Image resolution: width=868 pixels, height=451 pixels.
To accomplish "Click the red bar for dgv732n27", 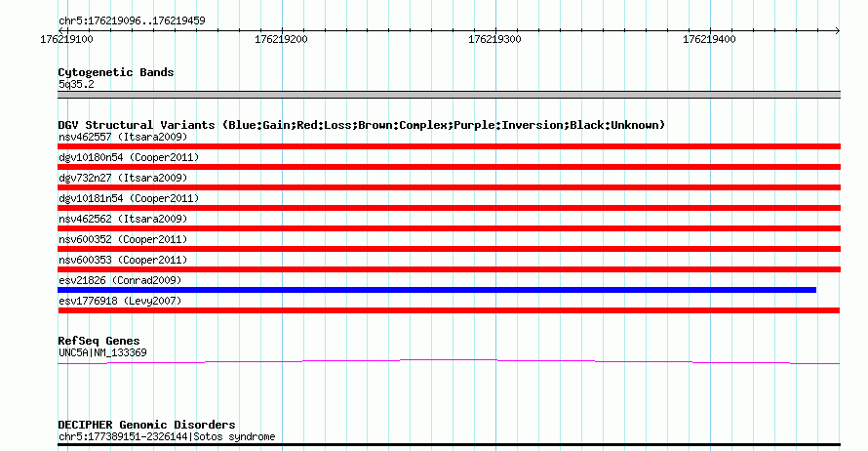I will point(449,187).
